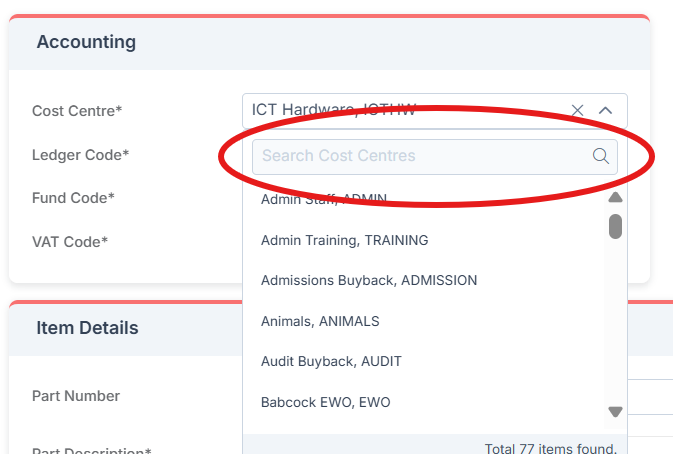Screen dimensions: 673x454
Task: Click the list scrollbar up arrow
Action: click(615, 197)
